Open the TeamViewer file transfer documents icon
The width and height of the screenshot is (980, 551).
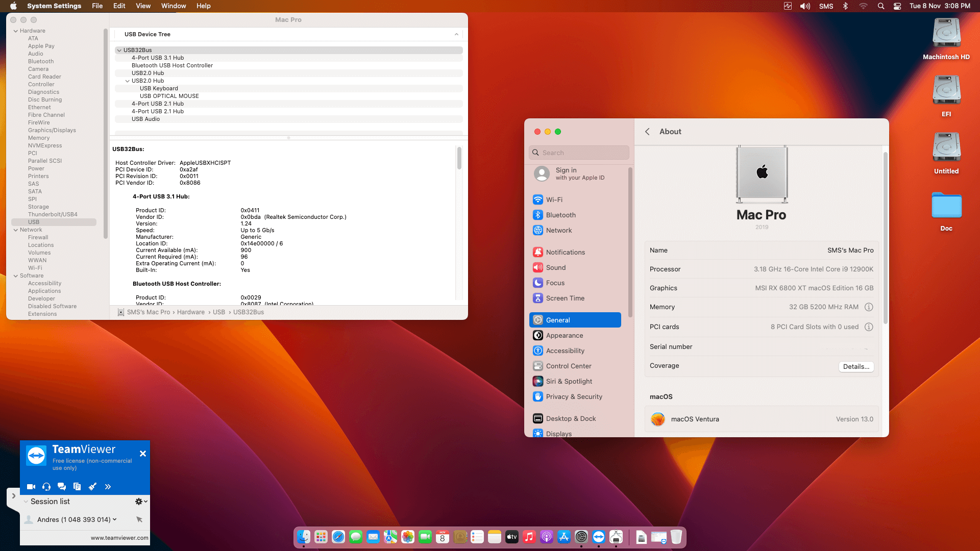pos(77,487)
